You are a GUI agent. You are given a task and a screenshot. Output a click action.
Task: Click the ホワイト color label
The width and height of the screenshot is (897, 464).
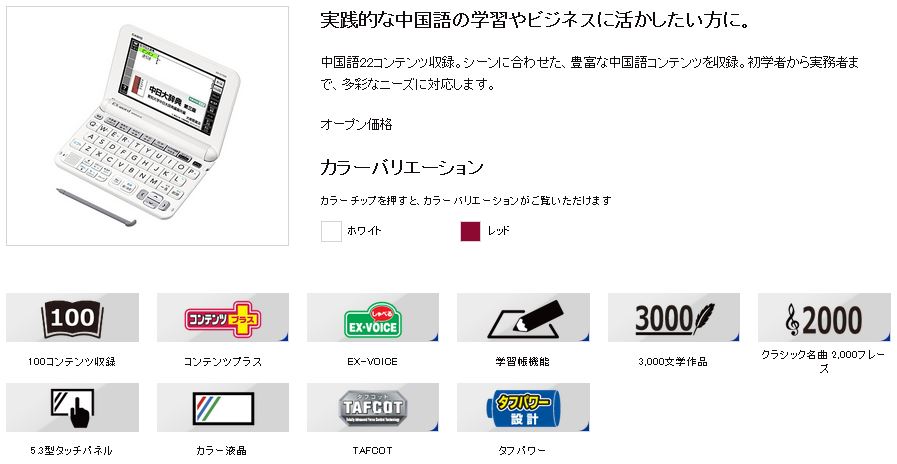364,231
